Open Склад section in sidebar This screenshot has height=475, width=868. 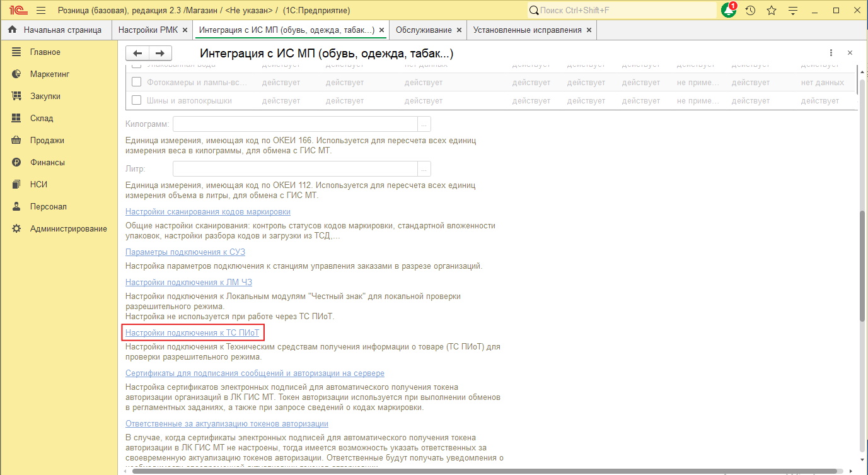59,118
